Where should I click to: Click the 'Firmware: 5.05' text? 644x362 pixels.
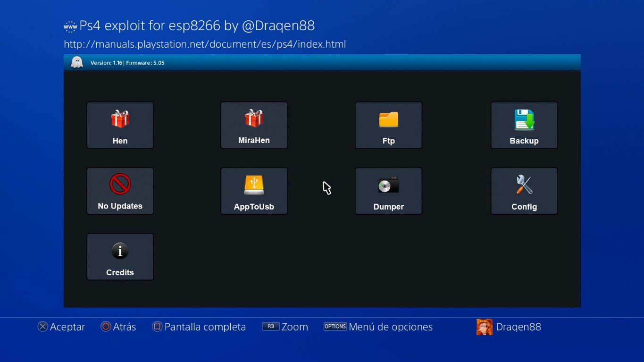[145, 63]
